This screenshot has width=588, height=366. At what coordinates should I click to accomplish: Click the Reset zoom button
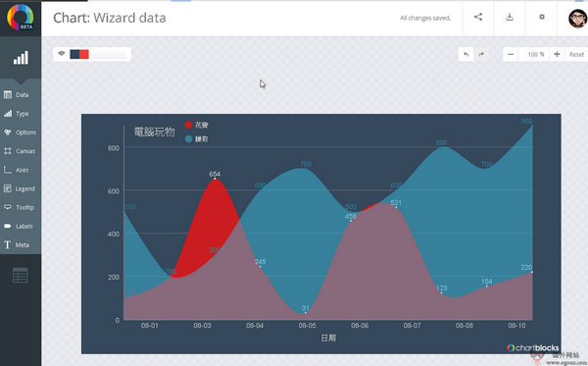tap(576, 54)
